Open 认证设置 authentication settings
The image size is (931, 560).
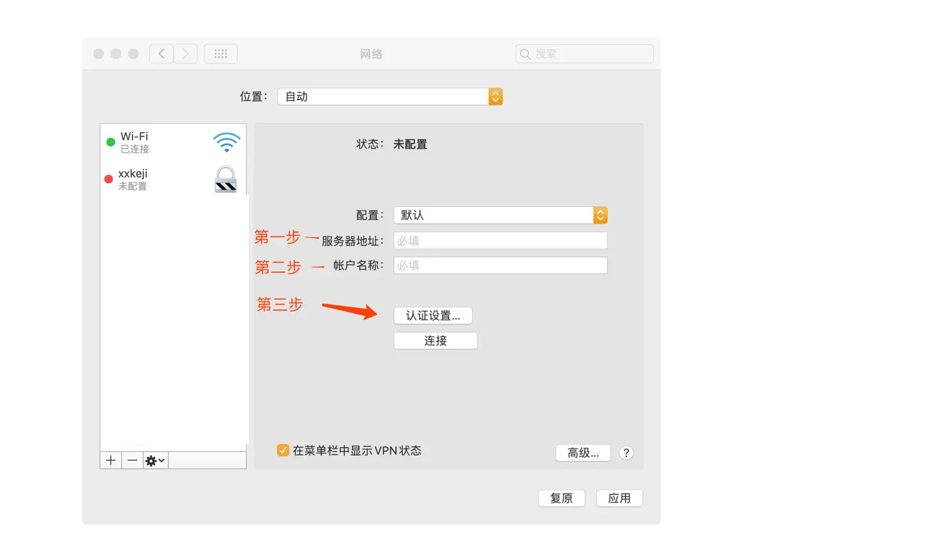tap(433, 315)
